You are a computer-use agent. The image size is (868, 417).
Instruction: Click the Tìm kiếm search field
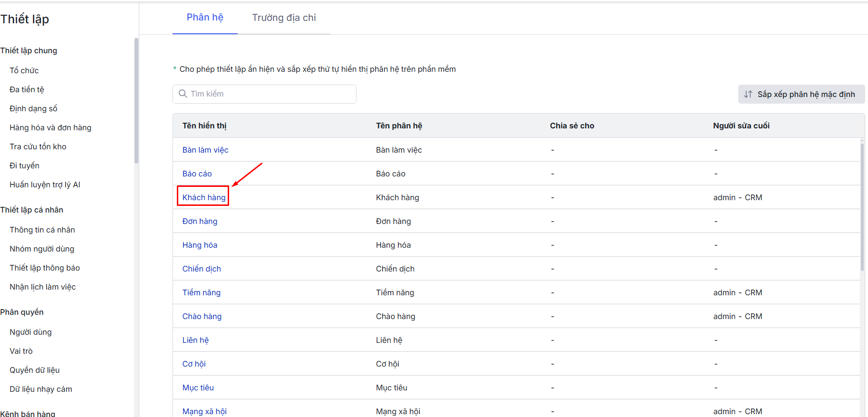[271, 94]
